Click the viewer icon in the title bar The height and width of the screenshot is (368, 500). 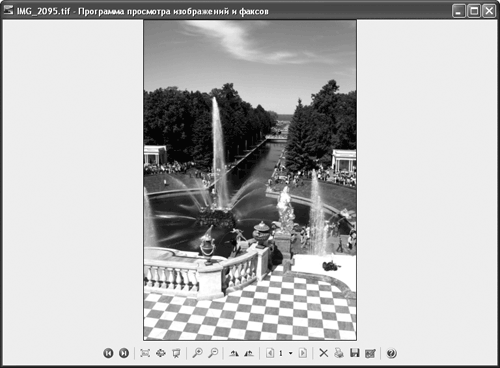[x=8, y=10]
